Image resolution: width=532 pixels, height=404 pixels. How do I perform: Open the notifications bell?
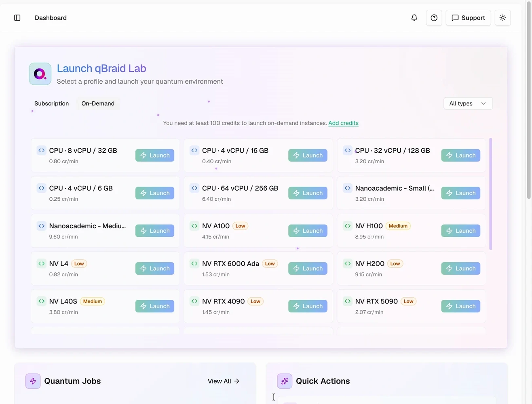(x=414, y=18)
